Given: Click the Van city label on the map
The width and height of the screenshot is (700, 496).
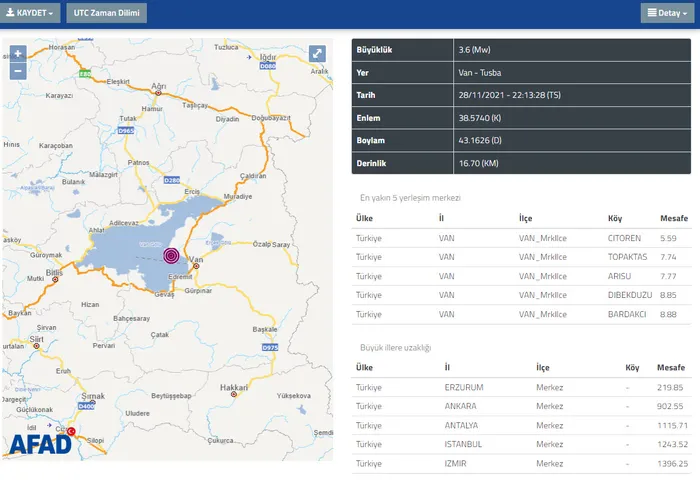Looking at the screenshot, I should click(x=197, y=260).
